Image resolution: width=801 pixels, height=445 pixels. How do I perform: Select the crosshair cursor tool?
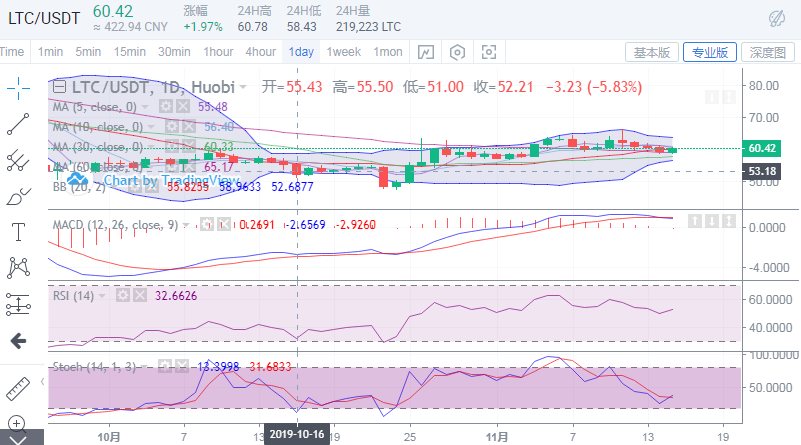coord(18,88)
